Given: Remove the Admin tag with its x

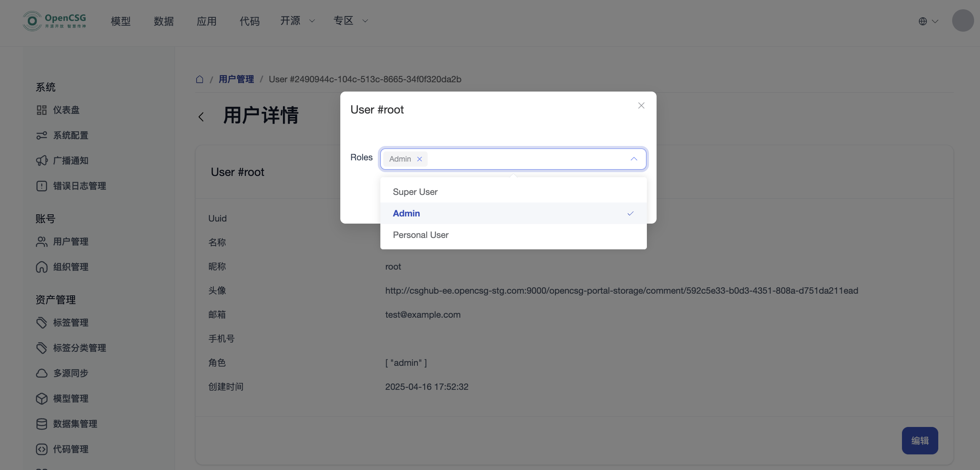Looking at the screenshot, I should click(x=420, y=159).
